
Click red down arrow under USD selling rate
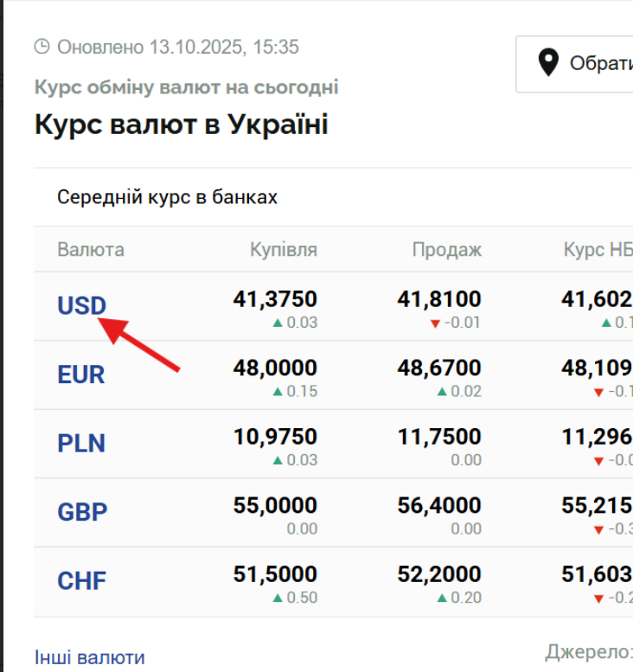click(435, 323)
